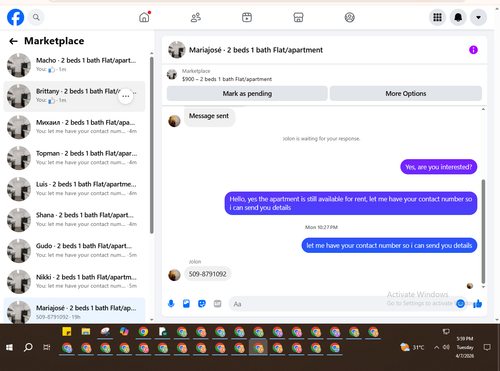Viewport: 500px width, 371px height.
Task: Go to the Marketplace storefront icon
Action: point(298,17)
